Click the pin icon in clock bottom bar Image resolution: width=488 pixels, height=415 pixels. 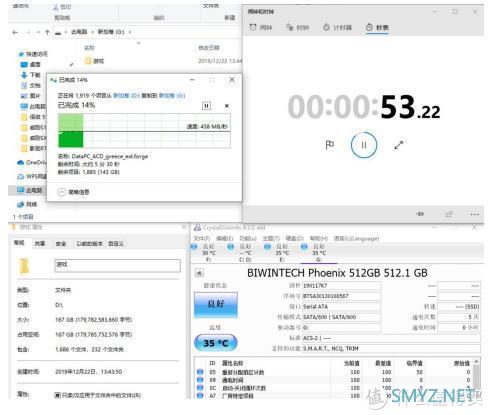[420, 214]
